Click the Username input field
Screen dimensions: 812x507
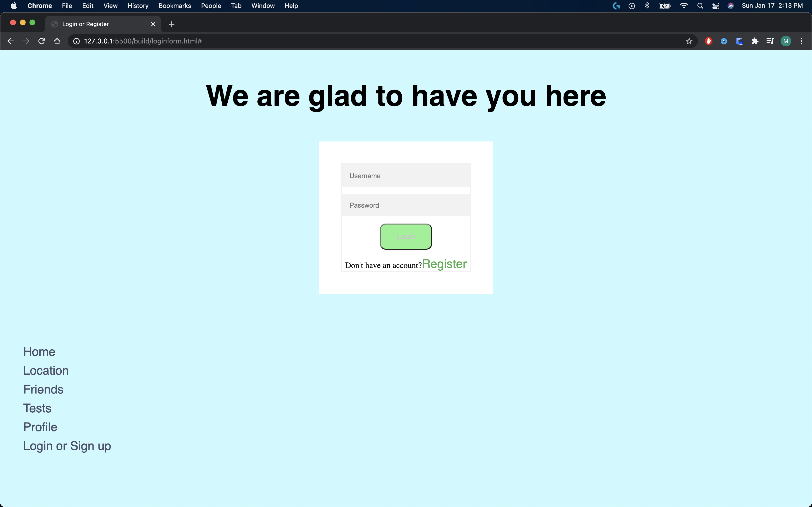tap(406, 176)
